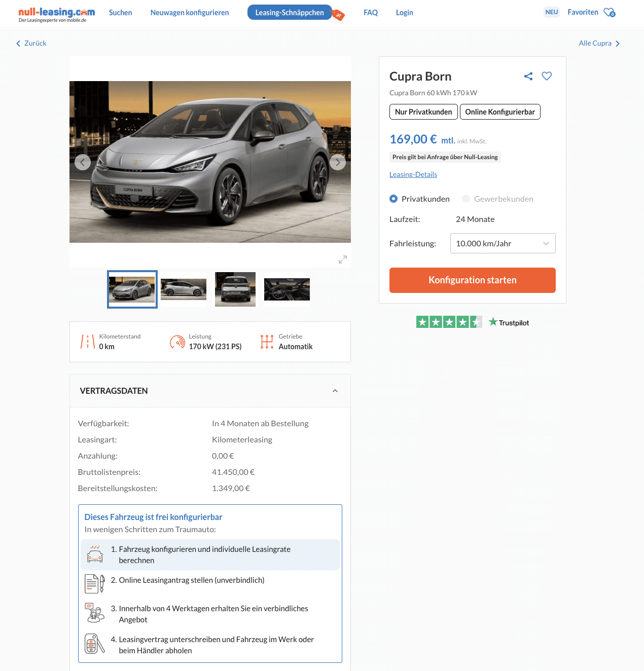Open Favoriten in the header
The height and width of the screenshot is (671, 644).
pyautogui.click(x=583, y=12)
